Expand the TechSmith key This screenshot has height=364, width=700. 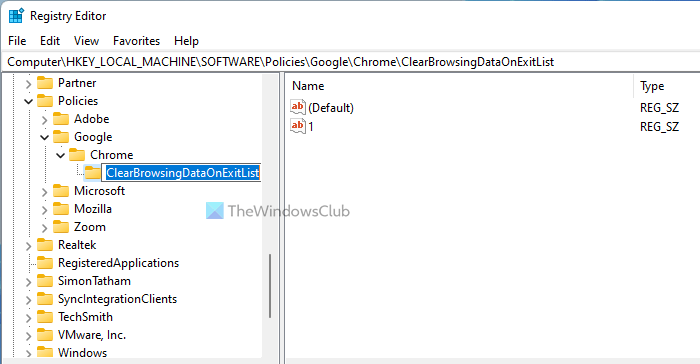point(28,318)
